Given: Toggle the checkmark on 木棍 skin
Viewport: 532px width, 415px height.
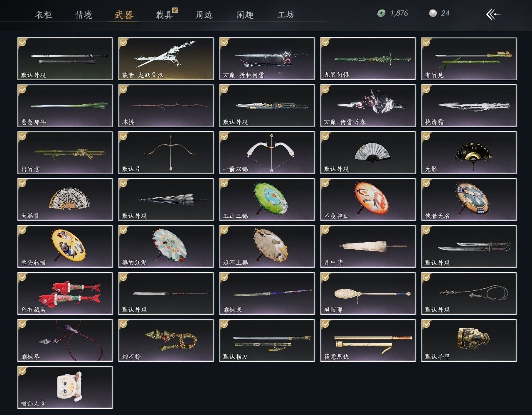Looking at the screenshot, I should pos(123,89).
